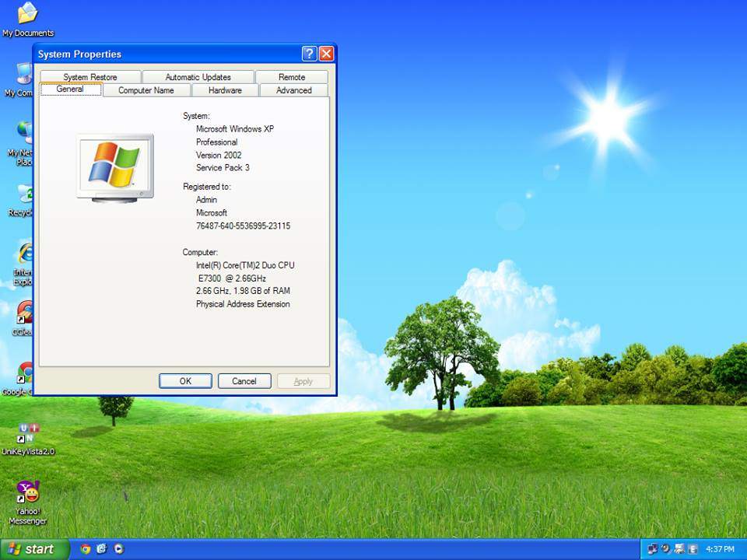747x560 pixels.
Task: Open the My Documents desktop icon
Action: coord(27,14)
